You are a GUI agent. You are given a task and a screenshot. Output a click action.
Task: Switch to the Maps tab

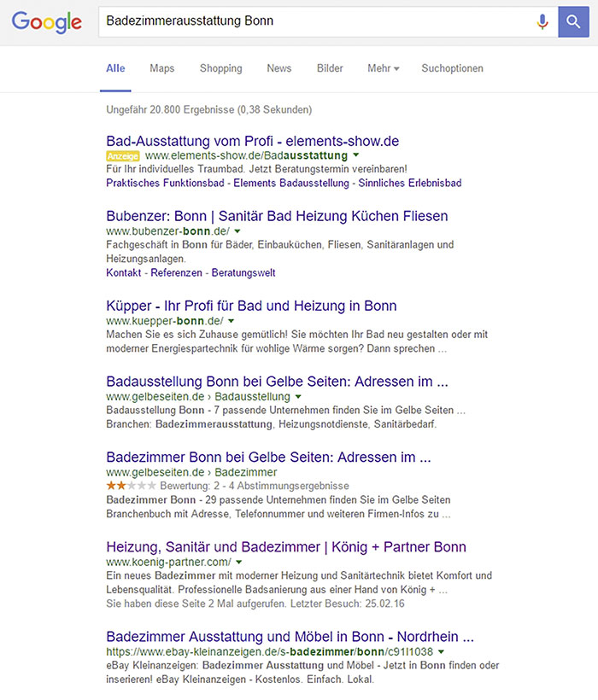161,68
